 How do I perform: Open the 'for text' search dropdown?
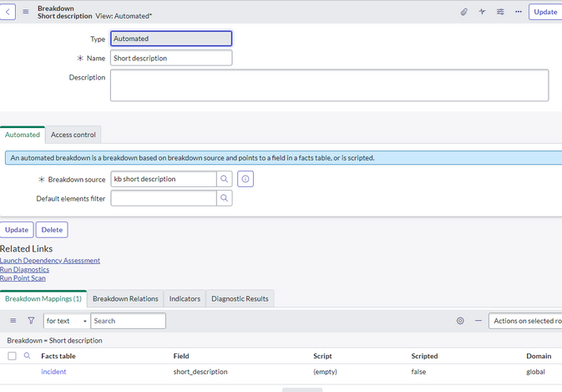(x=67, y=321)
